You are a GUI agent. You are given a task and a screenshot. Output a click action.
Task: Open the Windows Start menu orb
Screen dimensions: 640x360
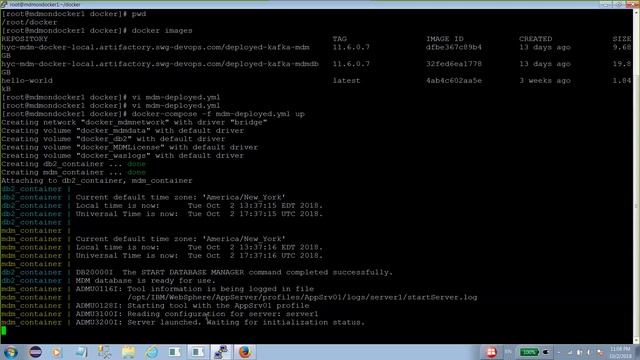[x=10, y=352]
